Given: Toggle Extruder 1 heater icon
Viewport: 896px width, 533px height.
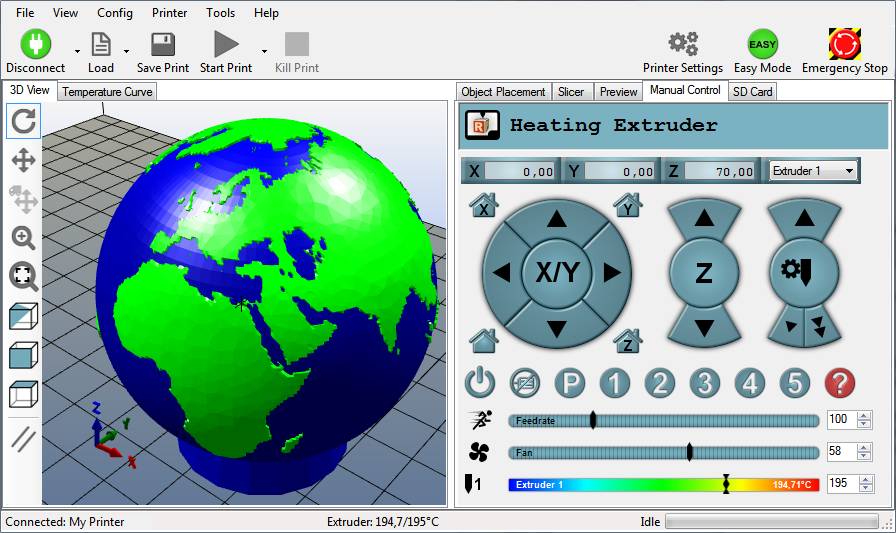Looking at the screenshot, I should (473, 484).
